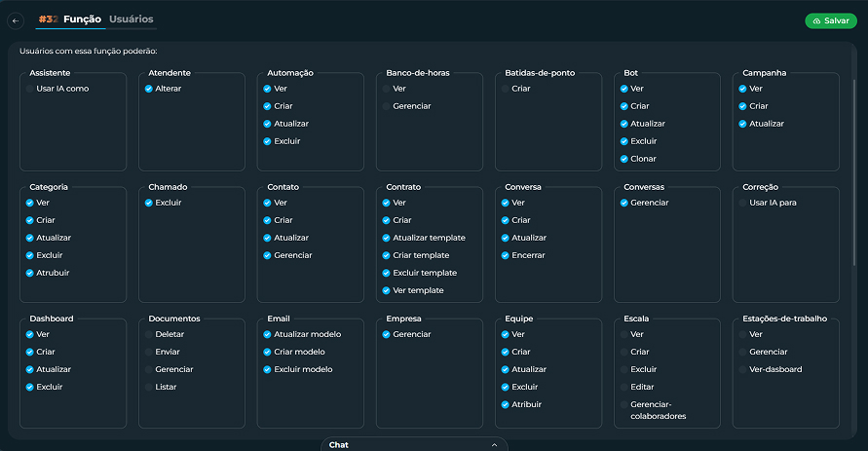This screenshot has height=451, width=868.
Task: Enable Escala Editar permission
Action: 623,387
